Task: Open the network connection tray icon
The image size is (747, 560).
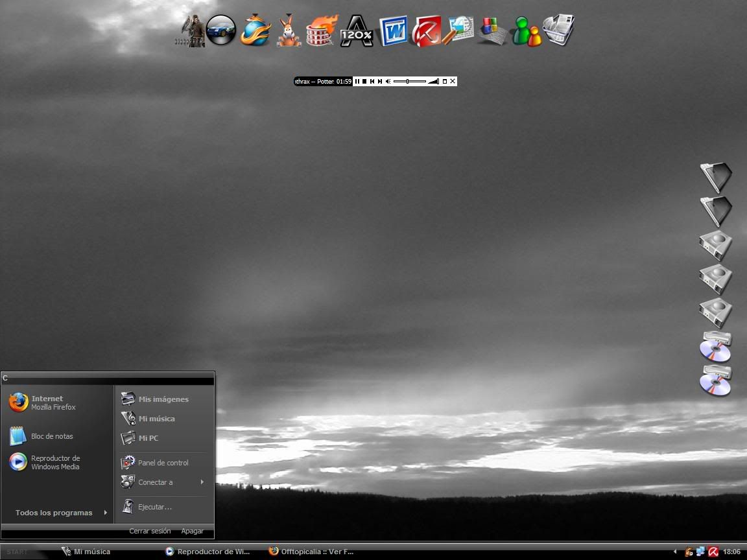Action: tap(700, 552)
